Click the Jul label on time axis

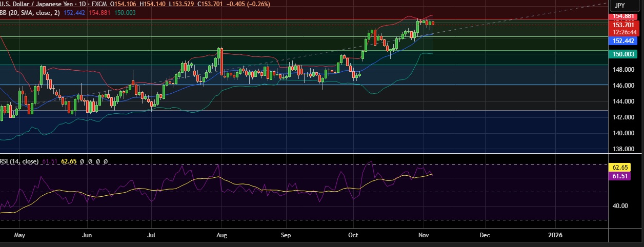pos(152,235)
